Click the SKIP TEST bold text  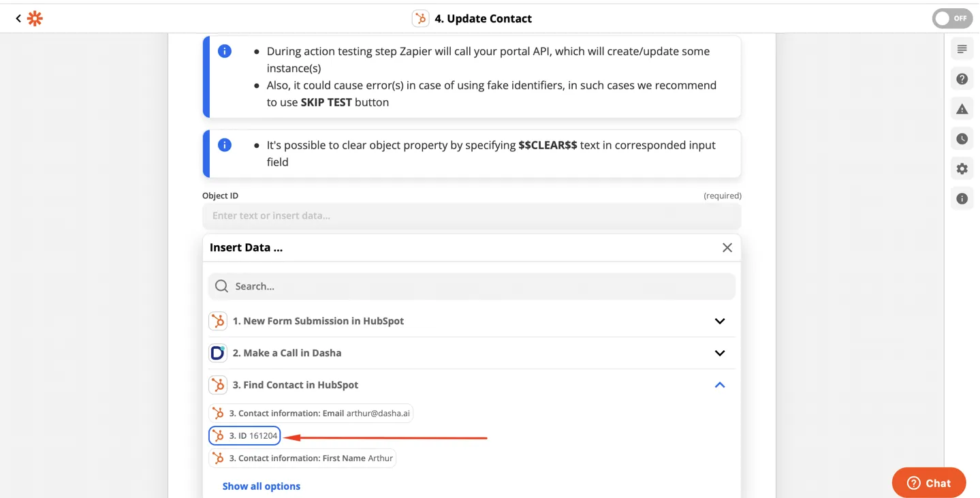pyautogui.click(x=326, y=102)
